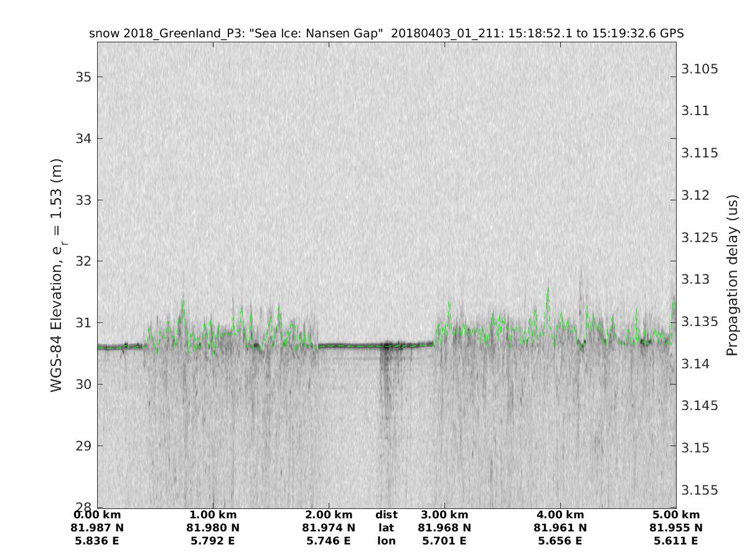
Task: Click the "0.00 km" distance label
Action: coord(97,515)
